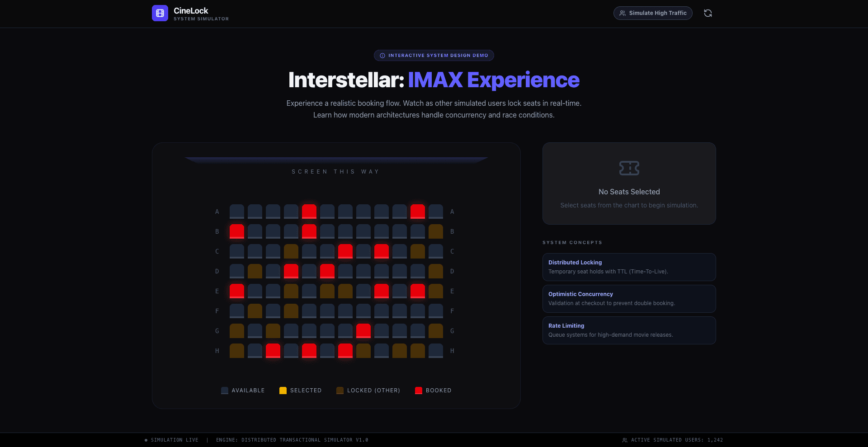
Task: Select the second seat in row B
Action: point(255,231)
